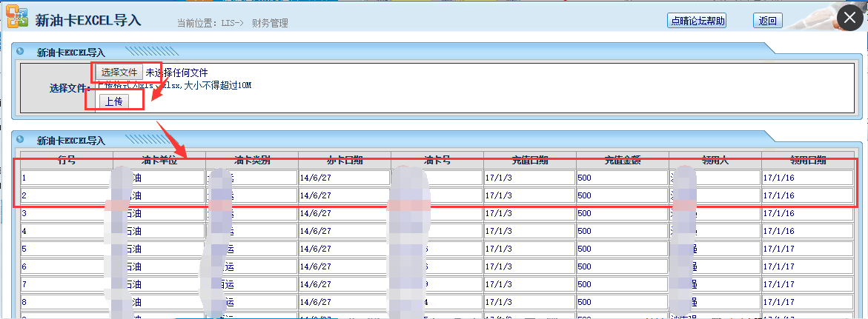Click the 返回 back button
This screenshot has width=868, height=319.
[x=767, y=21]
